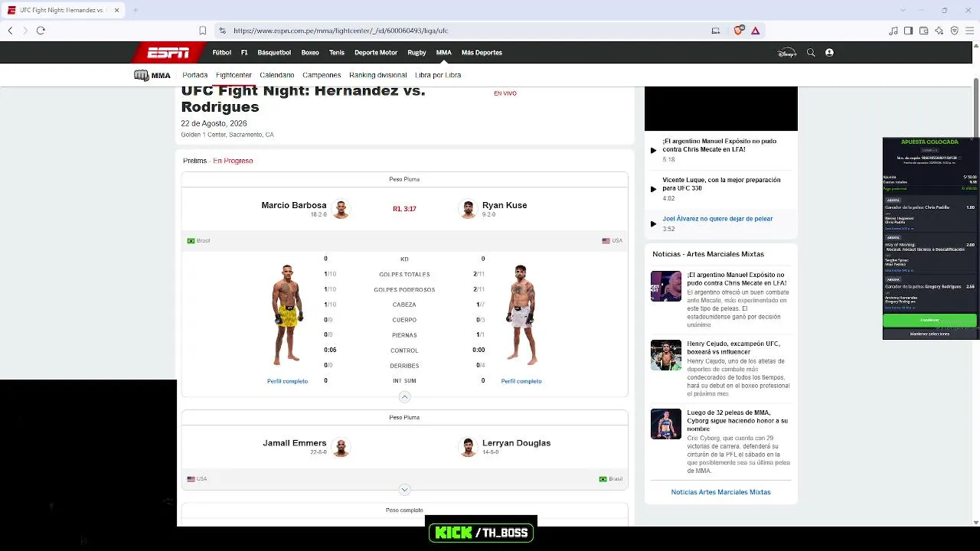Read the Cyborg 32 peleas headline
Viewport: 980px width, 551px height.
tap(737, 421)
